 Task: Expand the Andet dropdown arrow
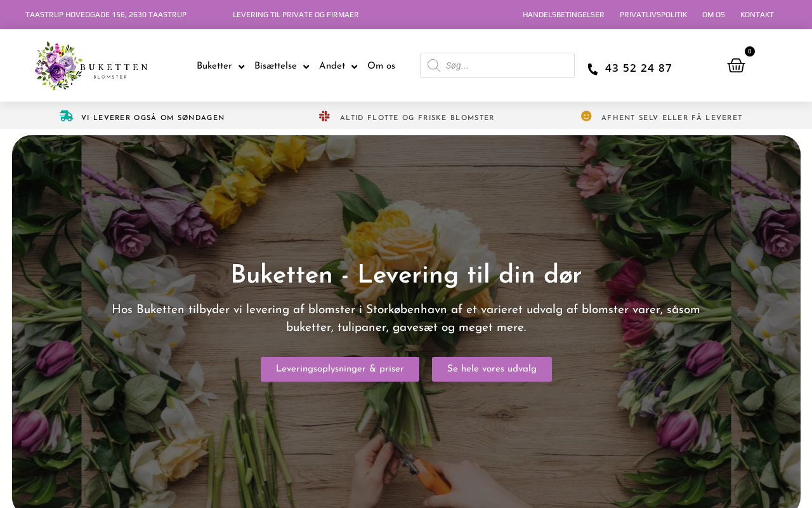click(354, 67)
